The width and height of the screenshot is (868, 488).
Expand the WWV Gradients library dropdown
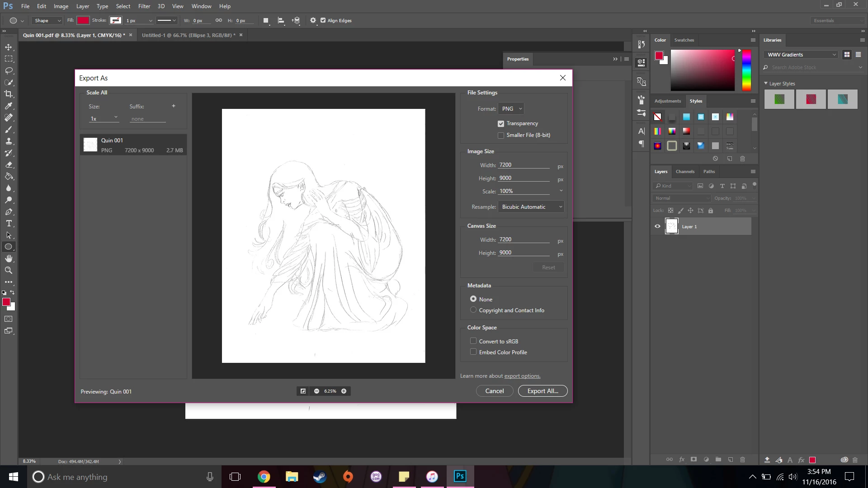coord(801,55)
